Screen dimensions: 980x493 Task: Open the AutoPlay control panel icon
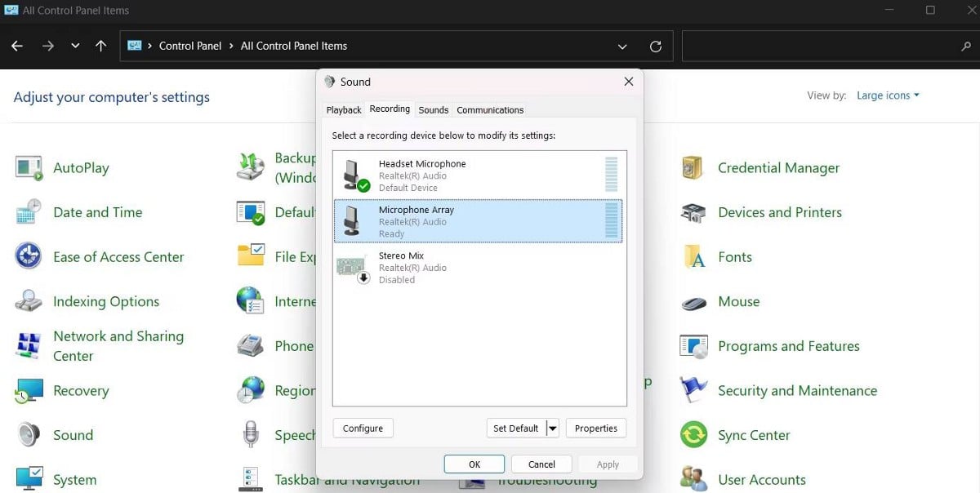(29, 168)
